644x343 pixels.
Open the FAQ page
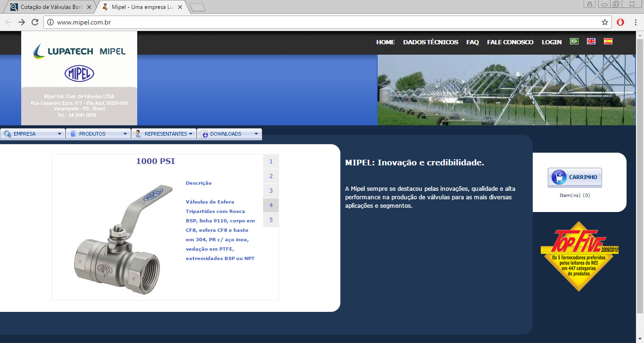pyautogui.click(x=472, y=42)
